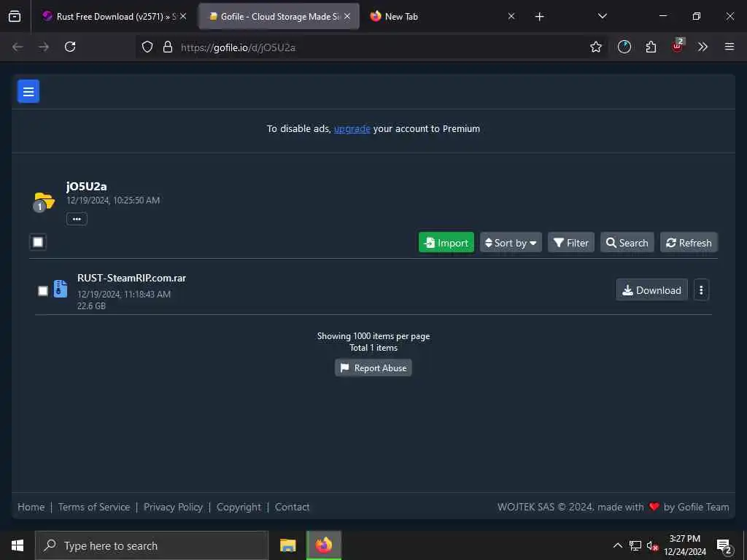This screenshot has width=747, height=560.
Task: Close the Gofile tab
Action: 347,16
